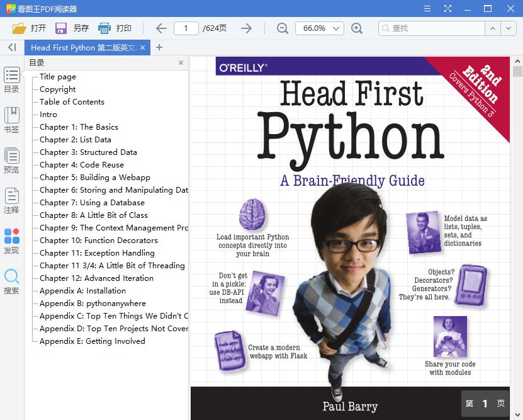This screenshot has width=523, height=420.
Task: Jump to Intro in outline
Action: tap(48, 115)
